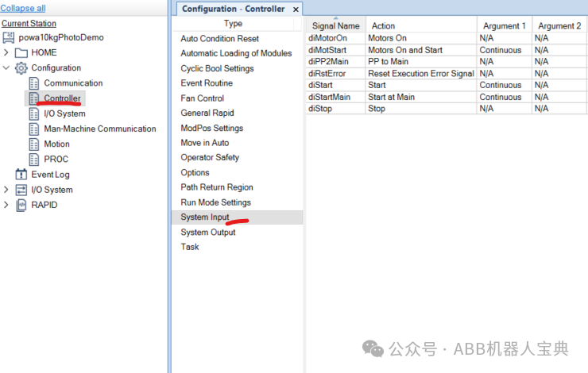Switch to the Configuration - Controller tab

click(233, 9)
